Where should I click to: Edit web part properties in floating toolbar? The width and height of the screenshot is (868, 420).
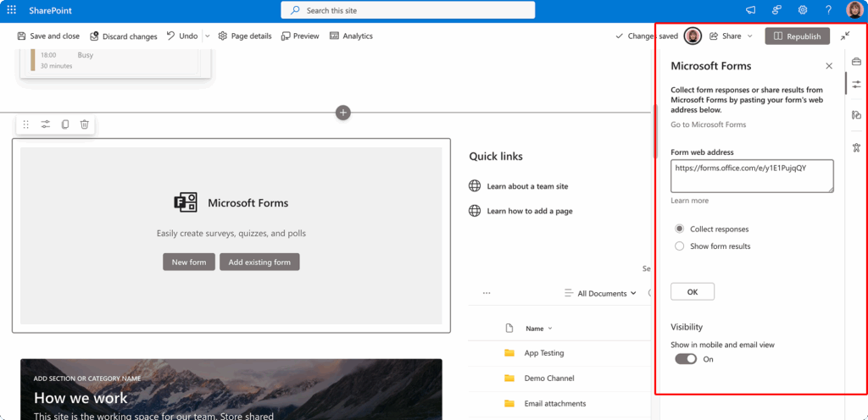(46, 124)
